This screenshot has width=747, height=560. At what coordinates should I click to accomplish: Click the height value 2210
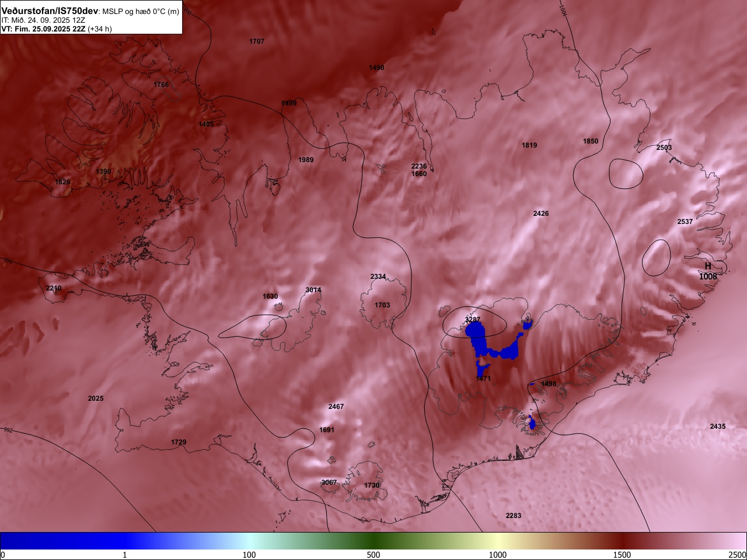[54, 288]
